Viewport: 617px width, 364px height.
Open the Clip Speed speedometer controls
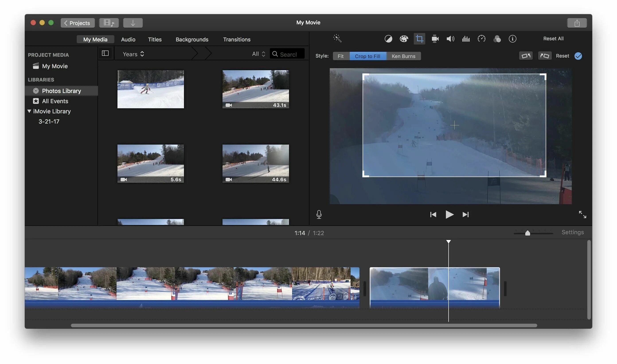coord(481,39)
